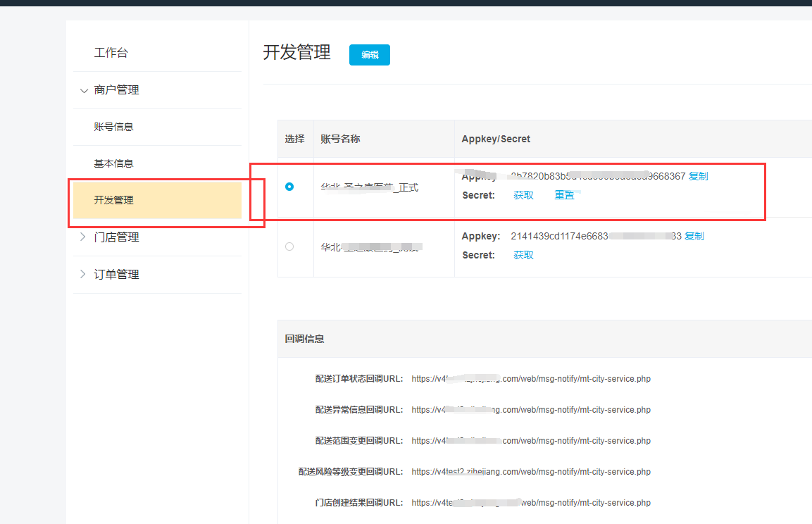This screenshot has width=812, height=524.
Task: Click the 配送异常信息回调URL value
Action: (530, 410)
